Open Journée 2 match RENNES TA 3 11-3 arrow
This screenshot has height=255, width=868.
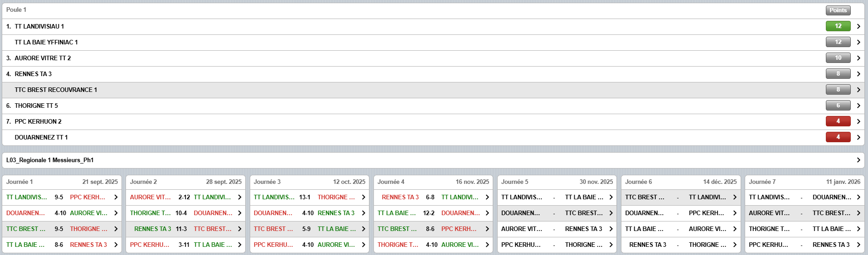pos(240,229)
